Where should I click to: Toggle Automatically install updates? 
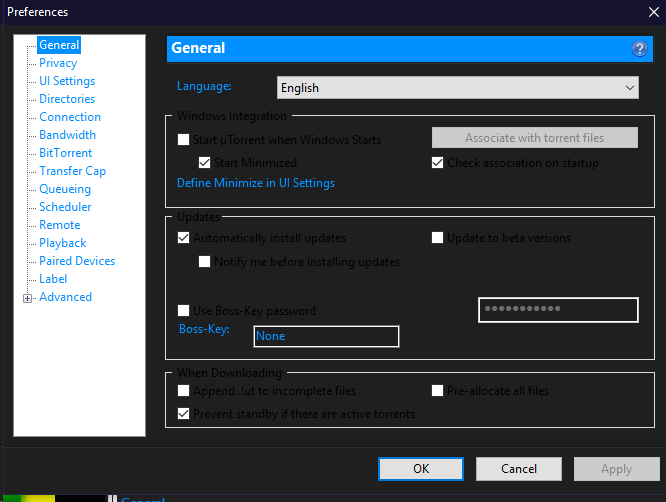click(x=183, y=237)
